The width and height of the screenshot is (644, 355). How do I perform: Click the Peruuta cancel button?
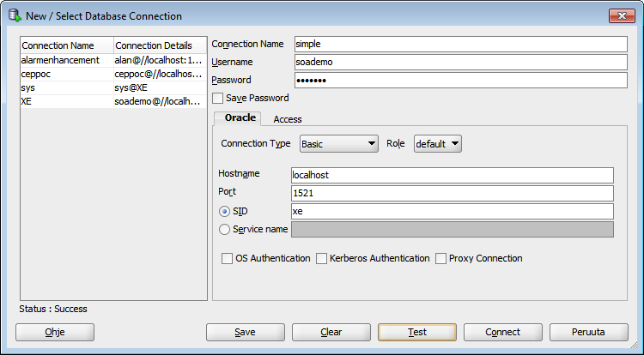[588, 332]
